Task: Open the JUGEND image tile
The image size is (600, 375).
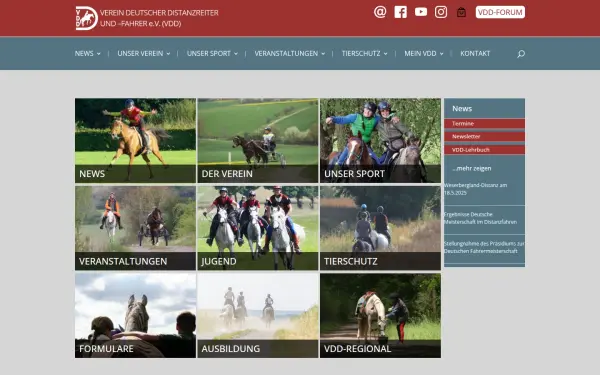Action: click(258, 228)
